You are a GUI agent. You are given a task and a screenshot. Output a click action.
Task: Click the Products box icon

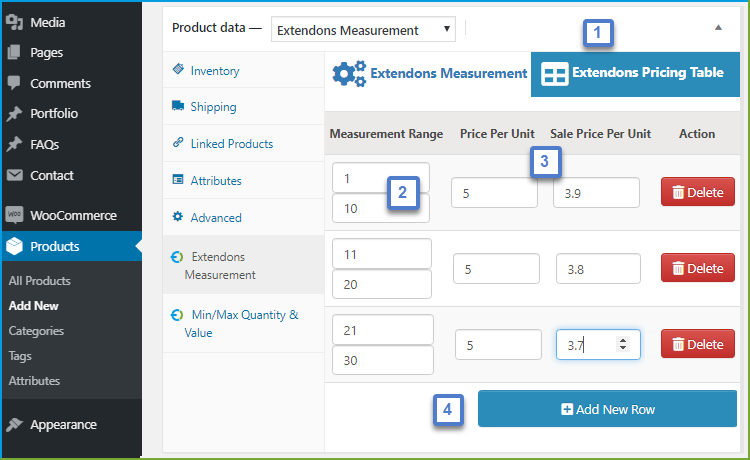coord(14,246)
